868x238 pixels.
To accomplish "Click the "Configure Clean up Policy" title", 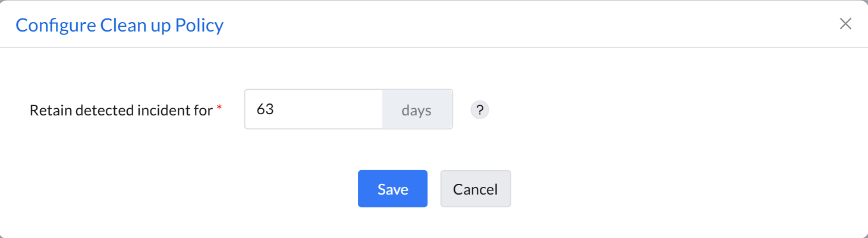I will pyautogui.click(x=119, y=26).
